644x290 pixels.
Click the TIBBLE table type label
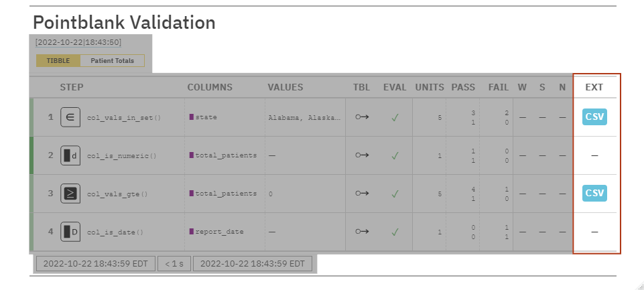click(x=58, y=61)
